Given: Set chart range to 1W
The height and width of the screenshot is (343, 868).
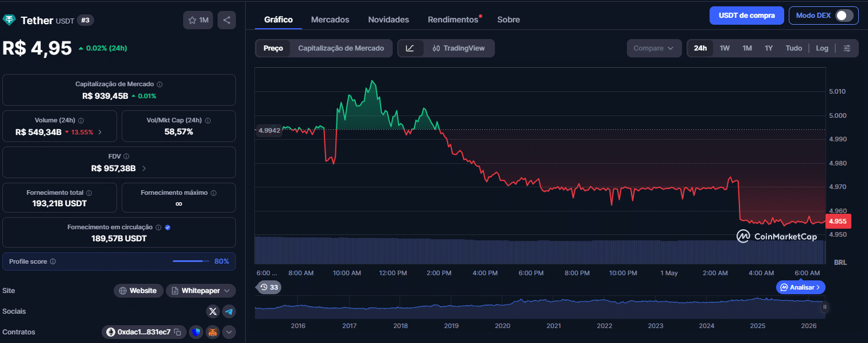Looking at the screenshot, I should point(725,48).
